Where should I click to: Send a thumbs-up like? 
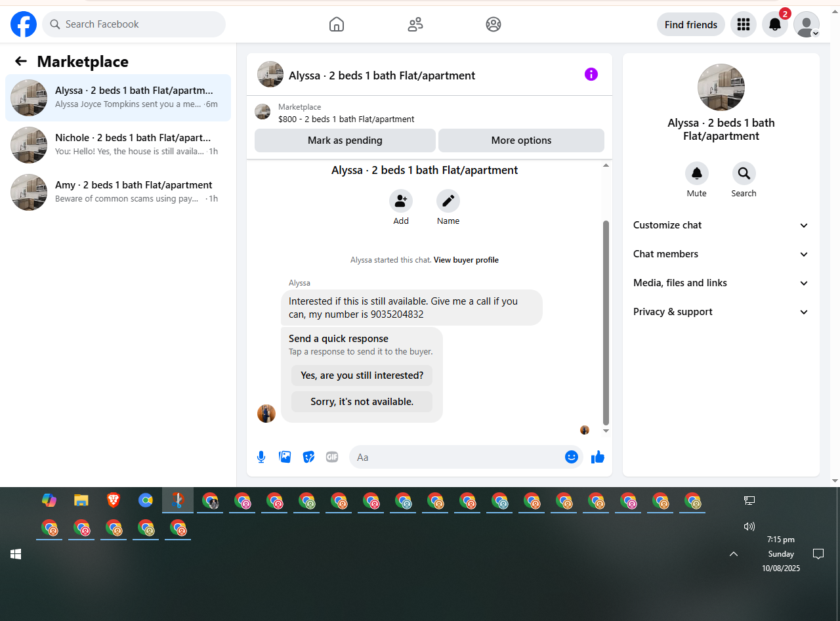(x=598, y=457)
